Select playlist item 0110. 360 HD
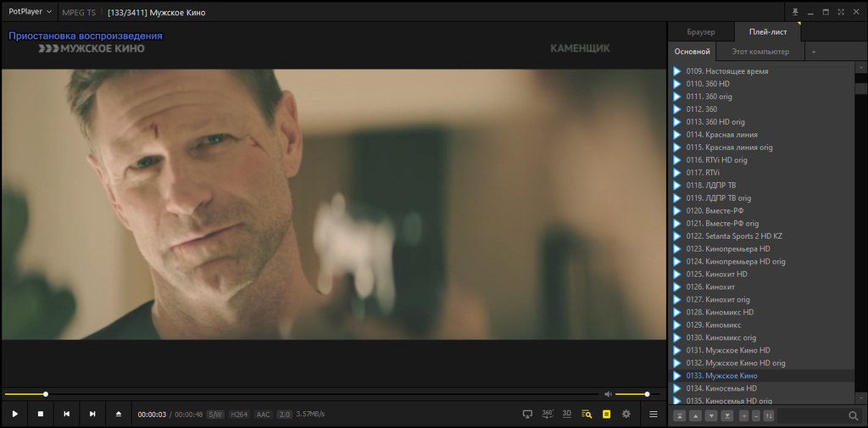The height and width of the screenshot is (428, 868). 762,84
